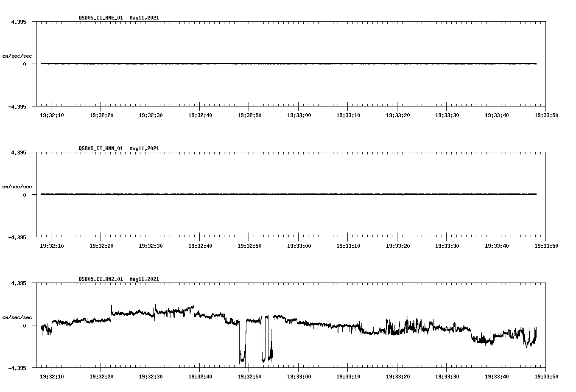Viewport: 576px width, 392px height.
Task: Pick the 19:33:30 tick label under HNN plot
Action: tap(447, 246)
